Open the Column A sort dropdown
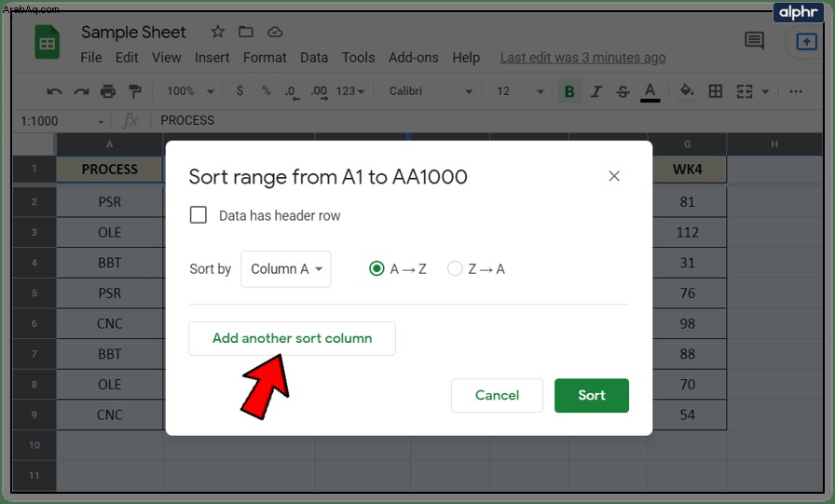 (286, 268)
